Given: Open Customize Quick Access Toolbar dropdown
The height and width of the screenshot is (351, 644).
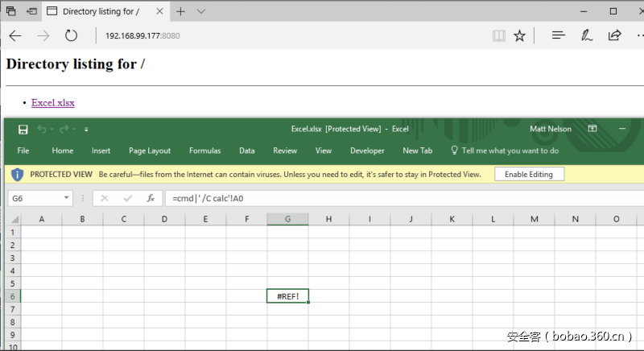Looking at the screenshot, I should coord(86,129).
